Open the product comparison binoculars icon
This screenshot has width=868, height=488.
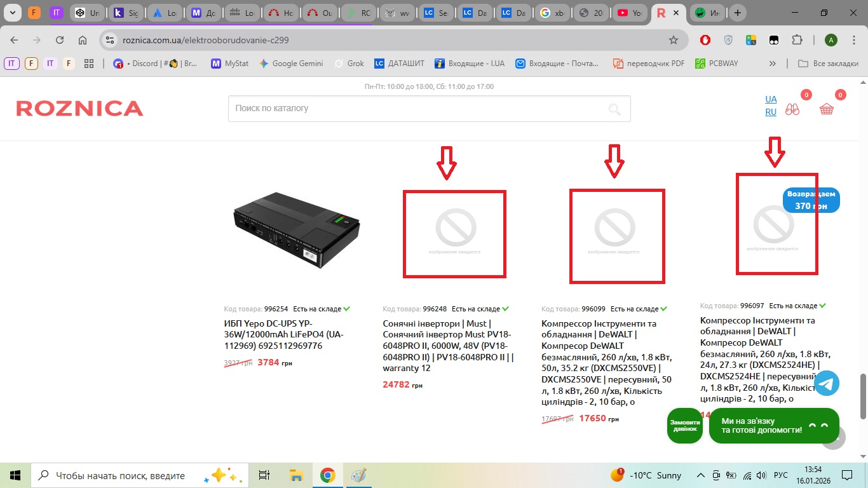click(792, 109)
